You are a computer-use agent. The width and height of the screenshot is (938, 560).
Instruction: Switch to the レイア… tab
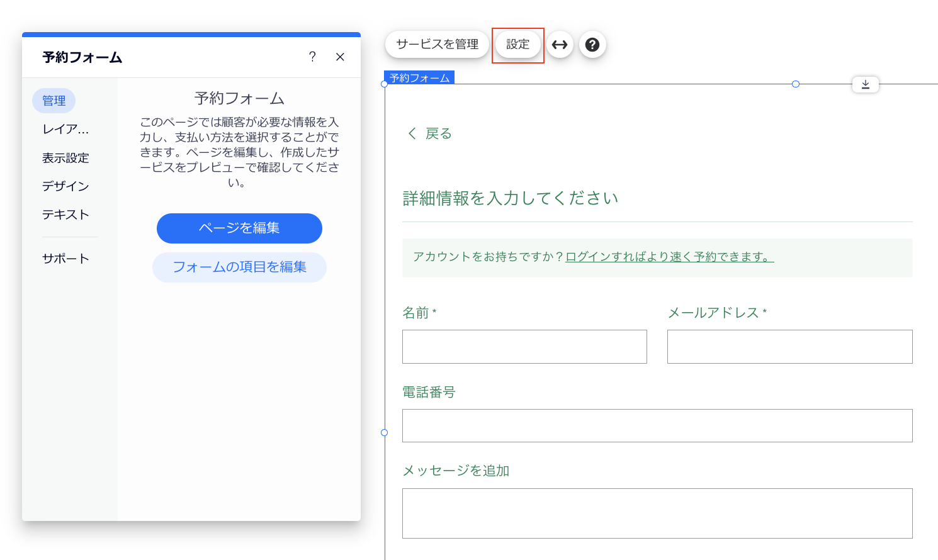tap(65, 130)
